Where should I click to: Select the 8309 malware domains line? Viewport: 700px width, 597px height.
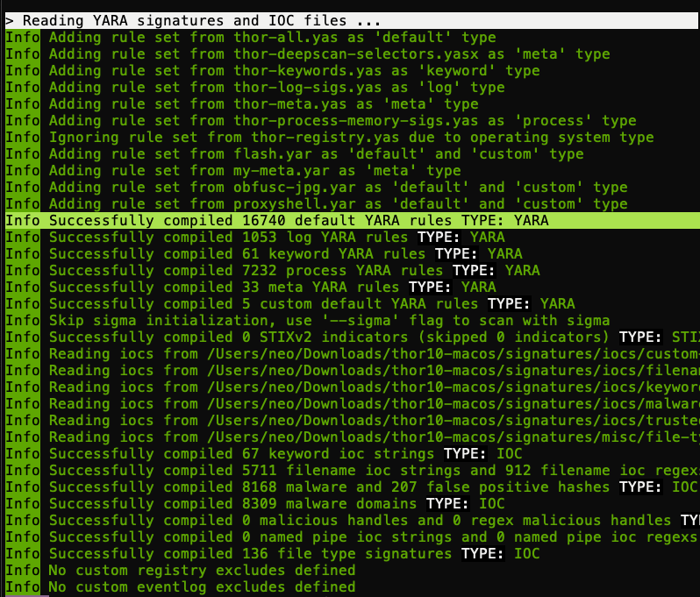click(276, 504)
